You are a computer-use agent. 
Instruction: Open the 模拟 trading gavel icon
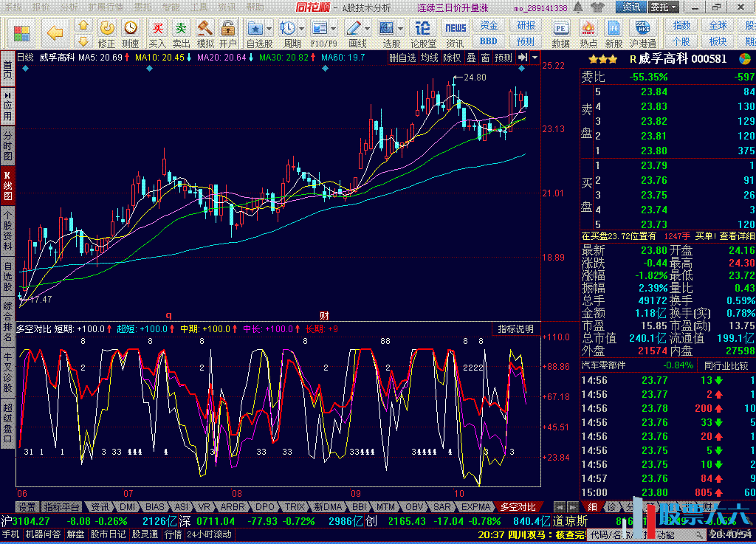(205, 32)
